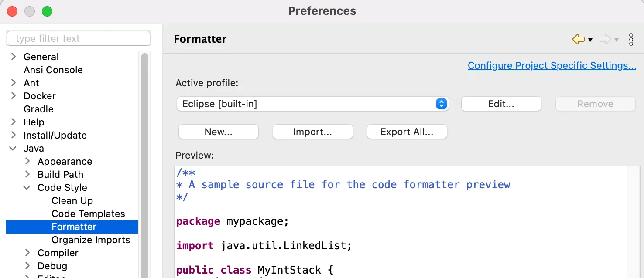Expand the Build Path node
The width and height of the screenshot is (644, 278).
[27, 174]
